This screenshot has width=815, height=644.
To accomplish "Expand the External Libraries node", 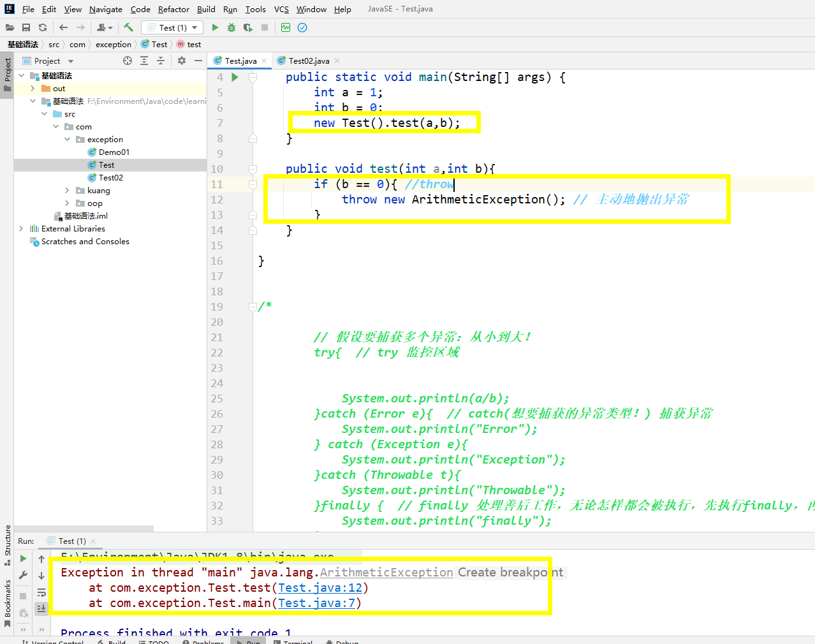I will pyautogui.click(x=21, y=229).
